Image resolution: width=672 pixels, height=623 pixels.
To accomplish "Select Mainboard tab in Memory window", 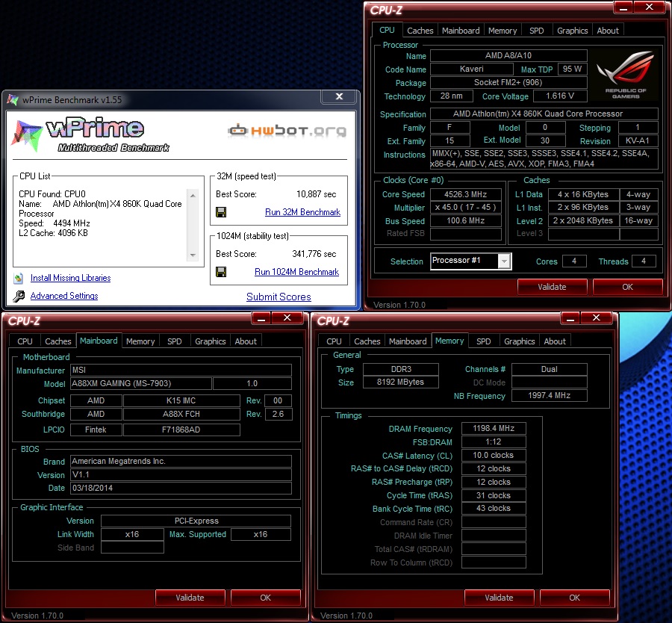I will click(x=408, y=341).
